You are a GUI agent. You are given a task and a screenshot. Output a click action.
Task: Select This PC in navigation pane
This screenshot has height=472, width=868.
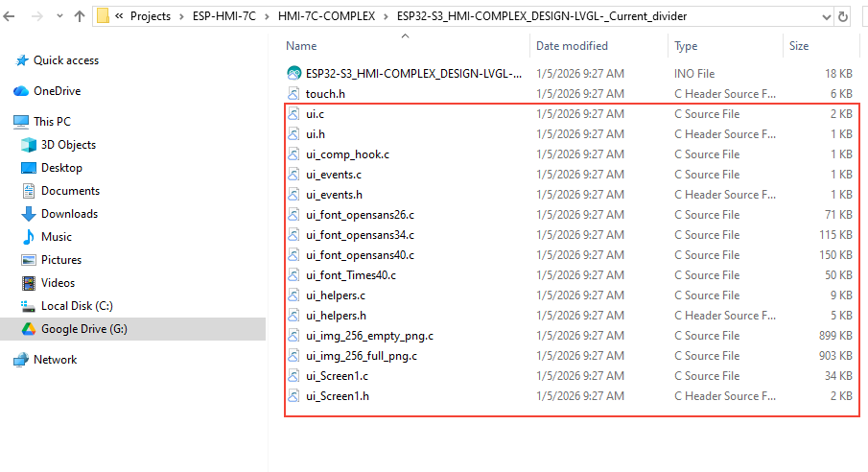click(52, 121)
